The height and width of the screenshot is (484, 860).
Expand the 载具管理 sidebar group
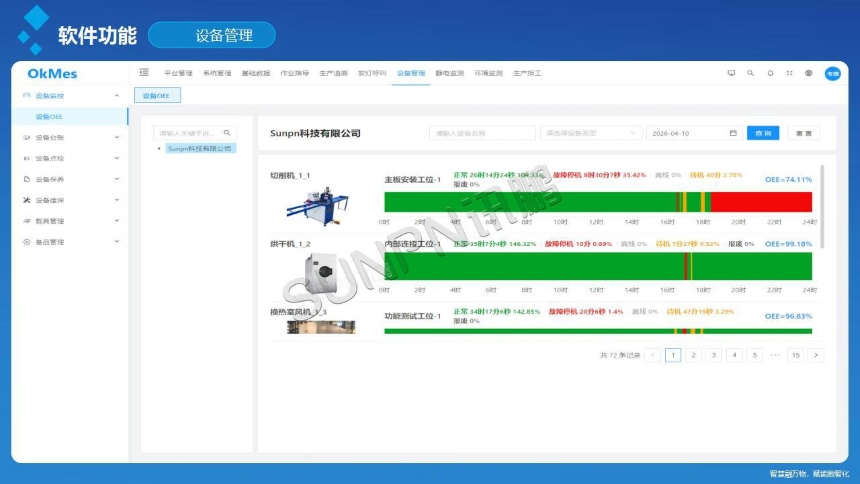click(117, 221)
